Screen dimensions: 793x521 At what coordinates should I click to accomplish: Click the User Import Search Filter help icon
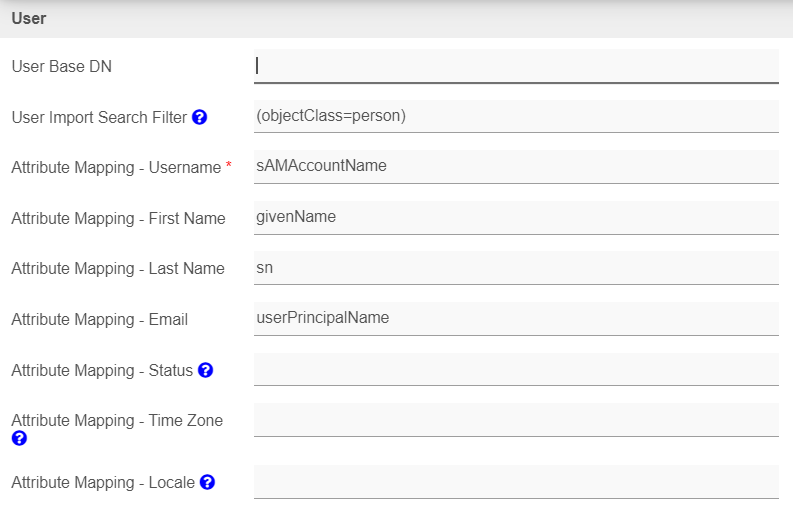point(199,117)
